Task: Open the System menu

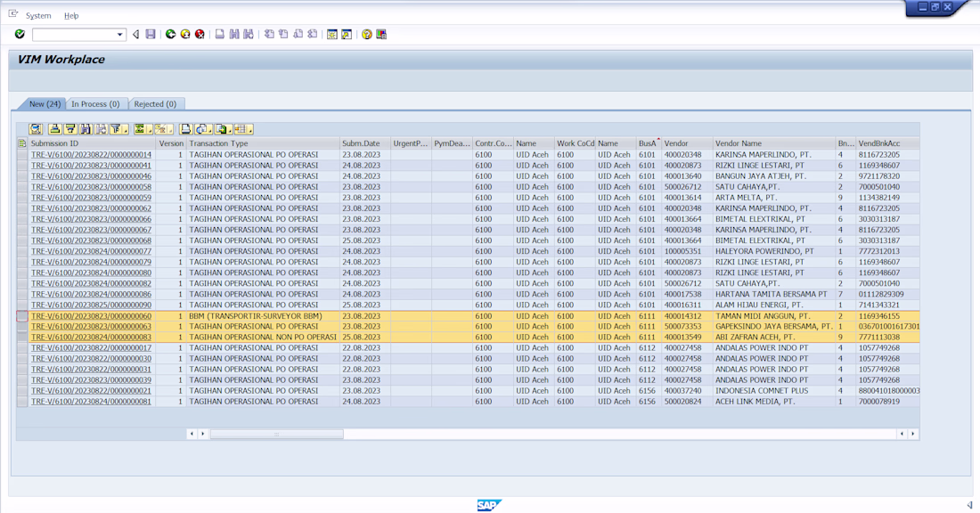Action: (x=38, y=16)
